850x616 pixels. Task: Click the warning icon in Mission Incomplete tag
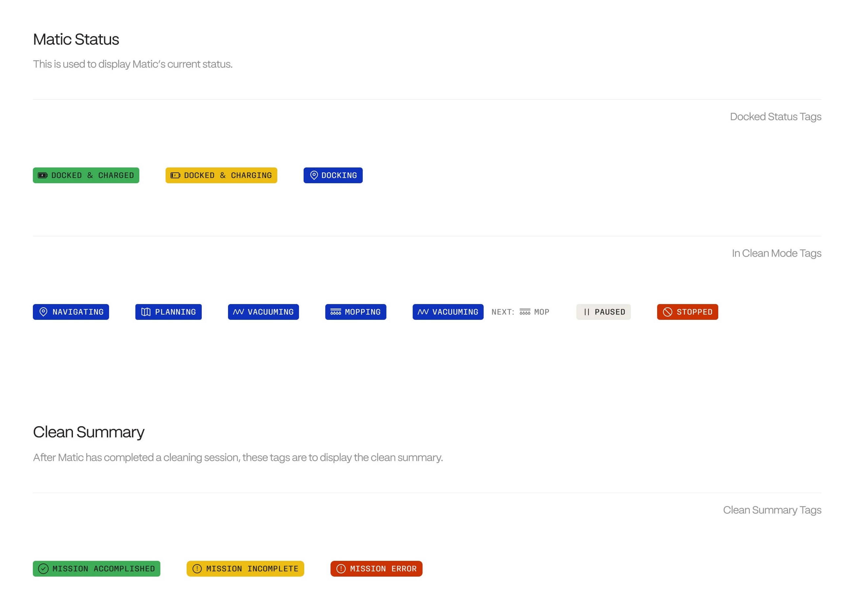pyautogui.click(x=197, y=569)
